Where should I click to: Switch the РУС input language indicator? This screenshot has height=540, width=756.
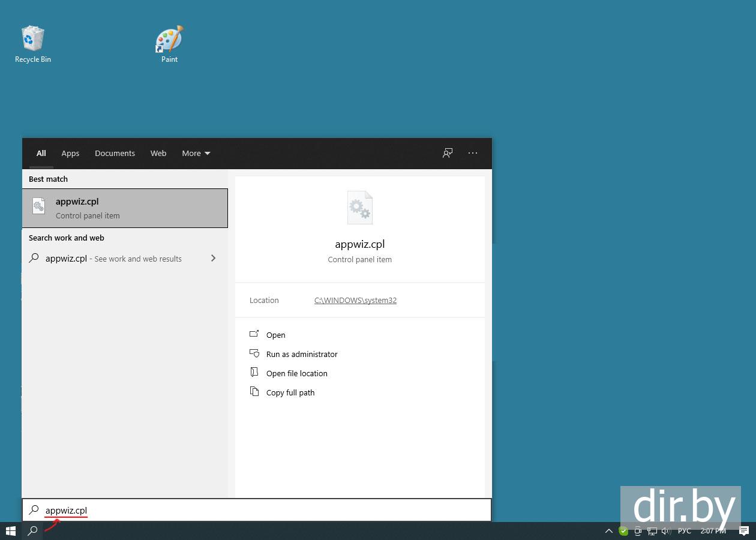pos(685,531)
